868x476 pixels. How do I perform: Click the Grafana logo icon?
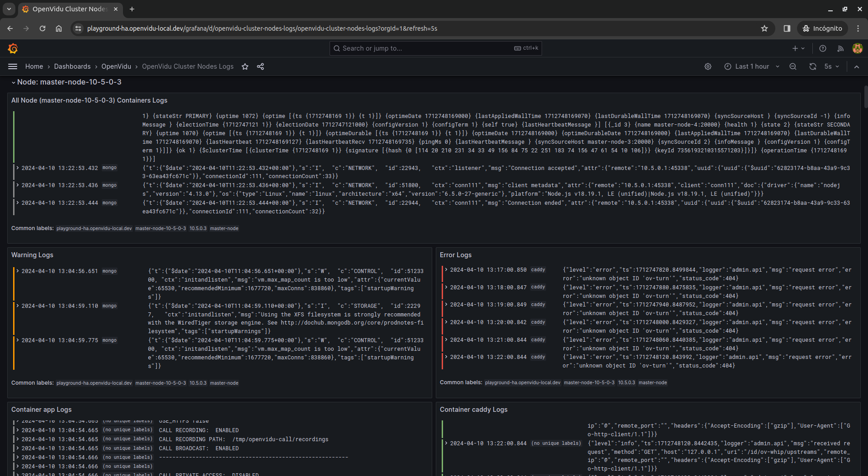(13, 48)
